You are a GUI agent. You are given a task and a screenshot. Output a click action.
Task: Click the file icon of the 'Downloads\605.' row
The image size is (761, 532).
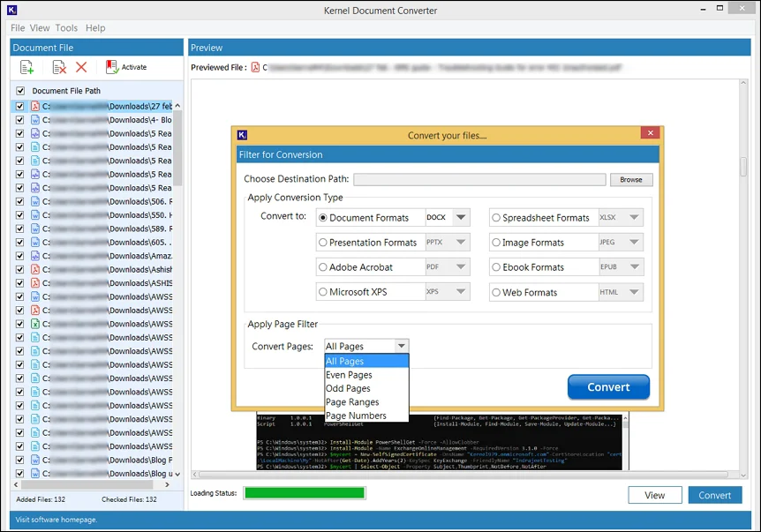(35, 242)
